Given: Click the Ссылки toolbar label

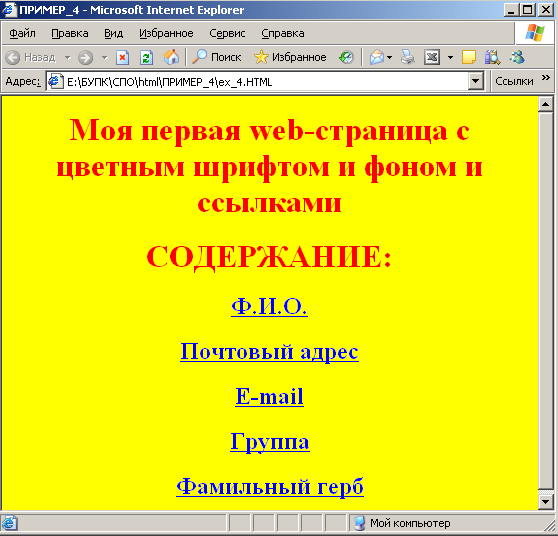Looking at the screenshot, I should [514, 82].
